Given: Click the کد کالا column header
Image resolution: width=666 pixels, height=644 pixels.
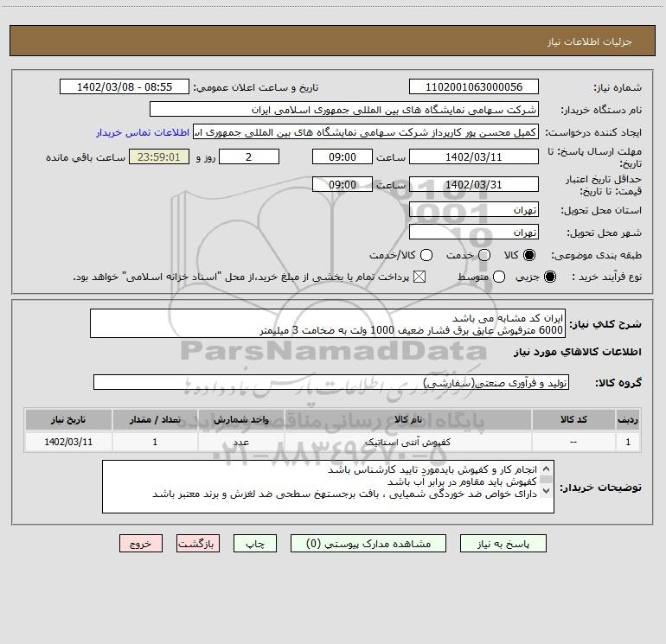Looking at the screenshot, I should click(573, 419).
